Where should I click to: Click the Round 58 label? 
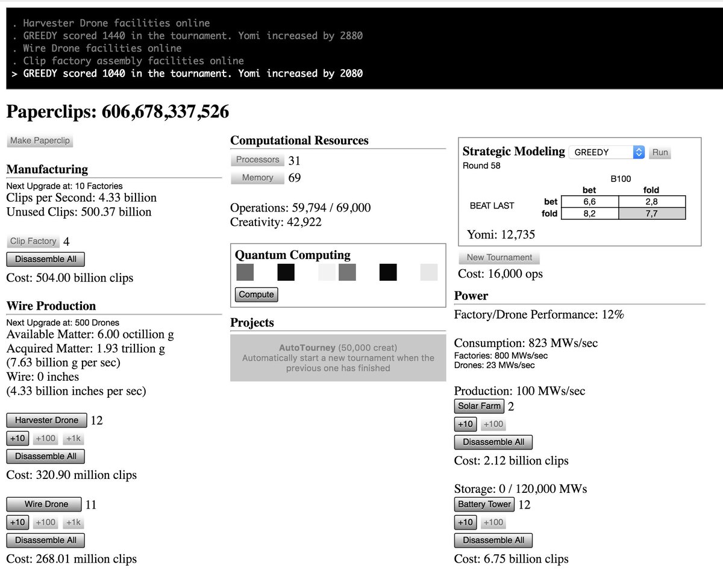click(x=481, y=166)
